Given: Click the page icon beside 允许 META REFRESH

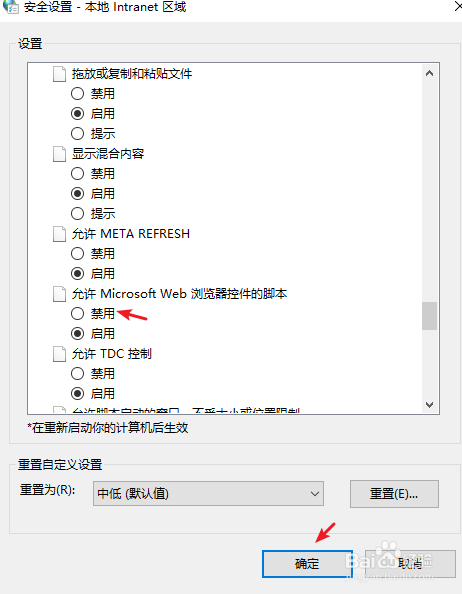Looking at the screenshot, I should coord(59,234).
